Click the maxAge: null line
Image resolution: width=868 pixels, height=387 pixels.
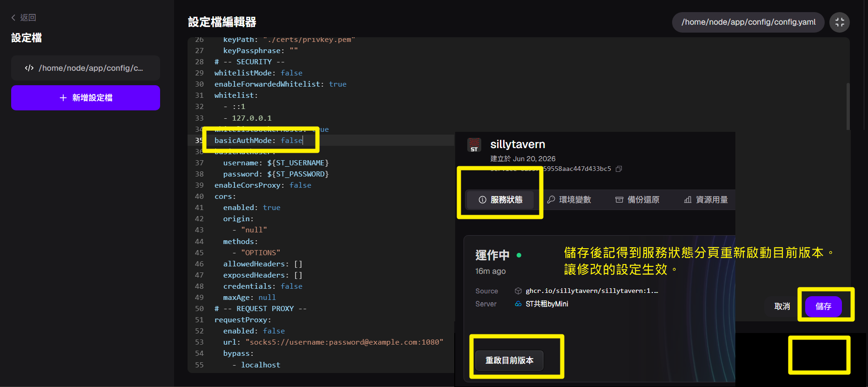point(249,298)
